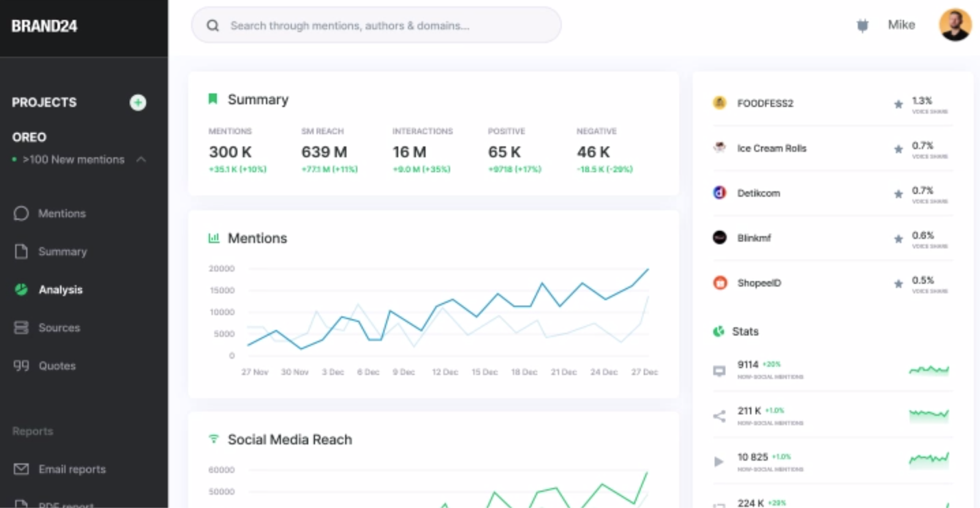Click the magnifier search icon

213,26
